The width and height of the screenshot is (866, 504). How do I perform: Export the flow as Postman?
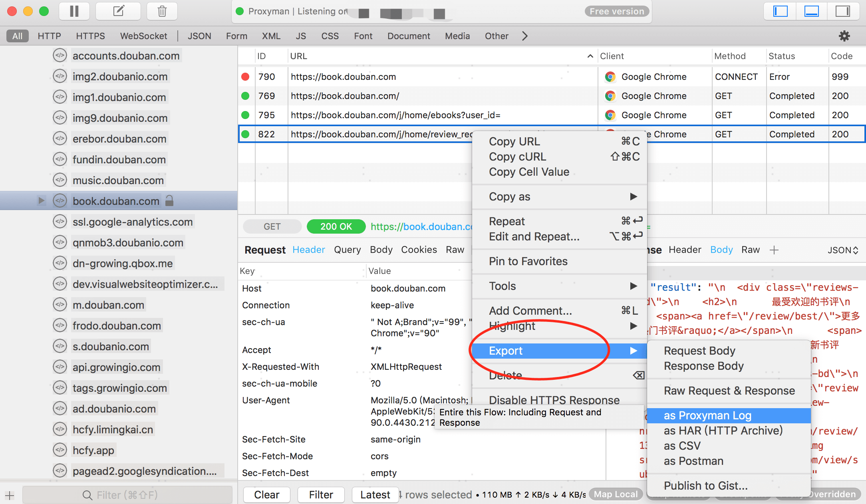click(729, 461)
